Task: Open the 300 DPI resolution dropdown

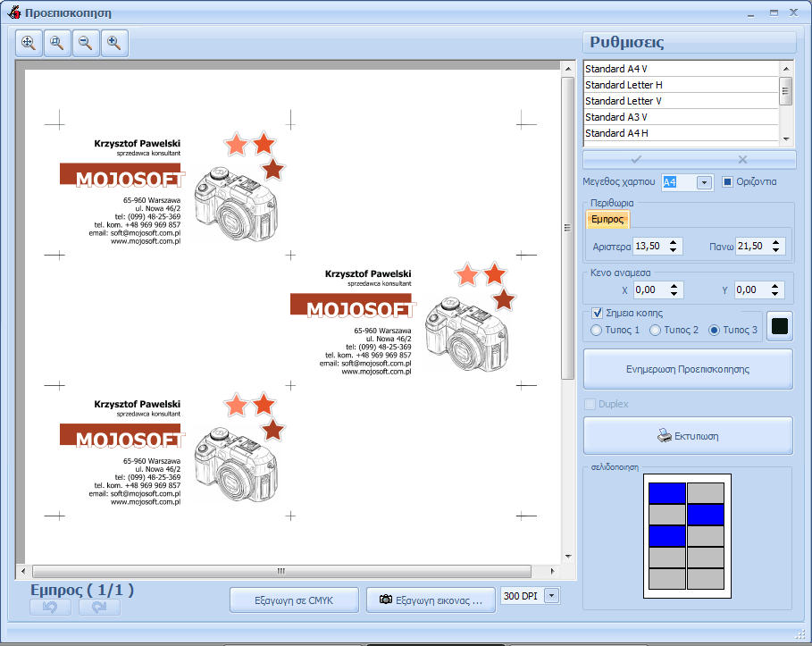Action: pyautogui.click(x=552, y=596)
